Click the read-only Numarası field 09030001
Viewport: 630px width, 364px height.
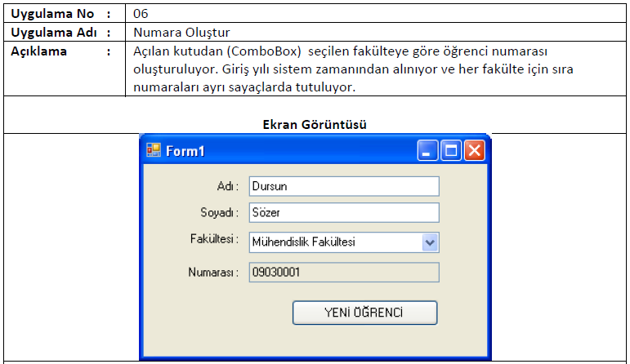[x=343, y=272]
